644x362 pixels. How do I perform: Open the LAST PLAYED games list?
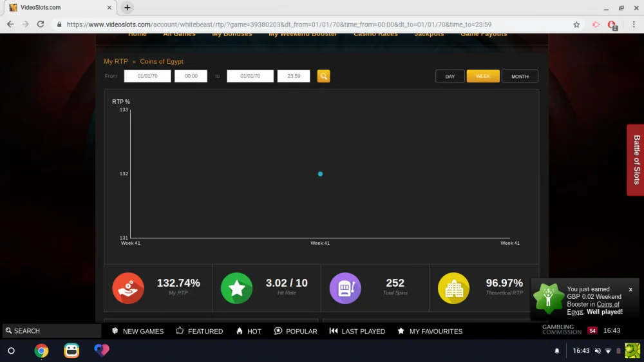[357, 331]
